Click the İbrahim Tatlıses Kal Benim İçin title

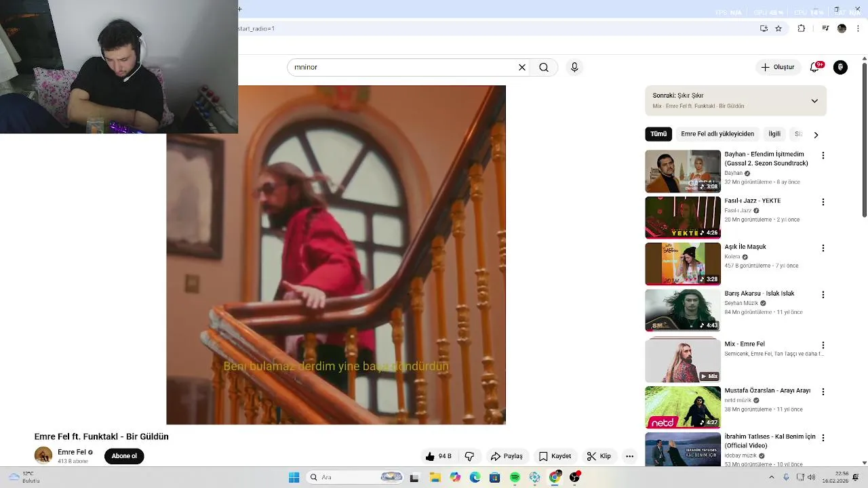pos(770,441)
